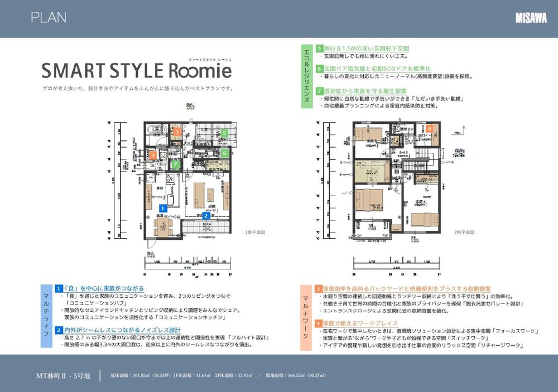Select the green 5 marker on the 1F floor plan
The width and height of the screenshot is (558, 392).
pos(224,133)
